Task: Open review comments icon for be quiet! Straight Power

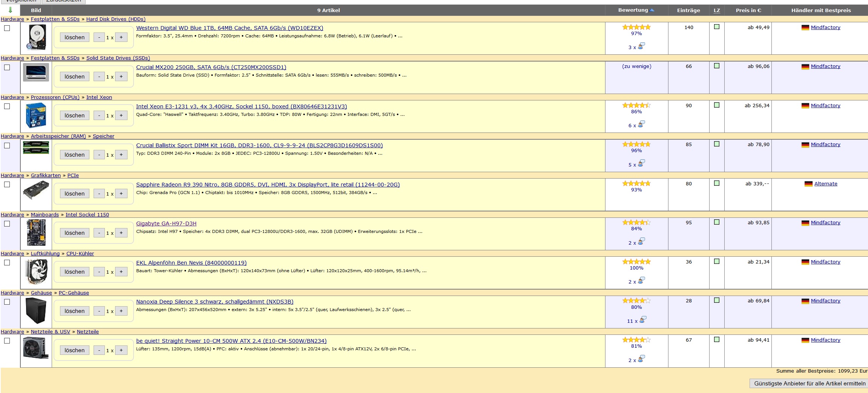Action: (x=641, y=359)
